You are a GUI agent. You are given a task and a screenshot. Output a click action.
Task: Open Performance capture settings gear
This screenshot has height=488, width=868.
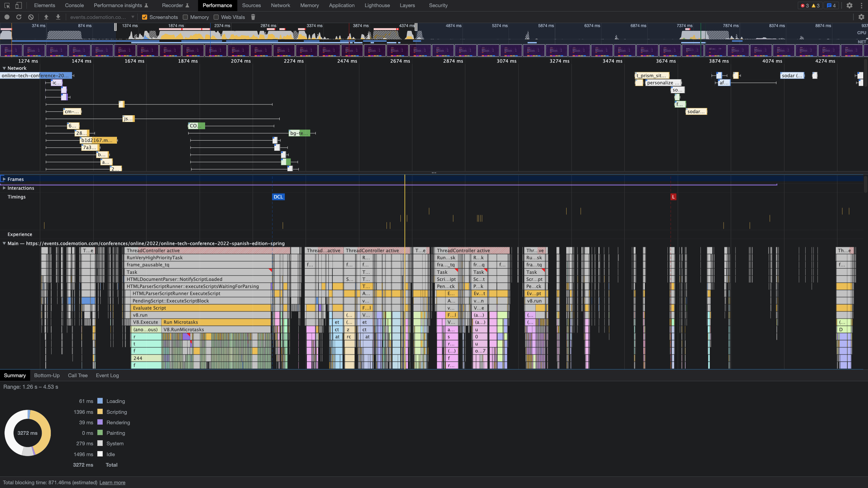click(861, 17)
